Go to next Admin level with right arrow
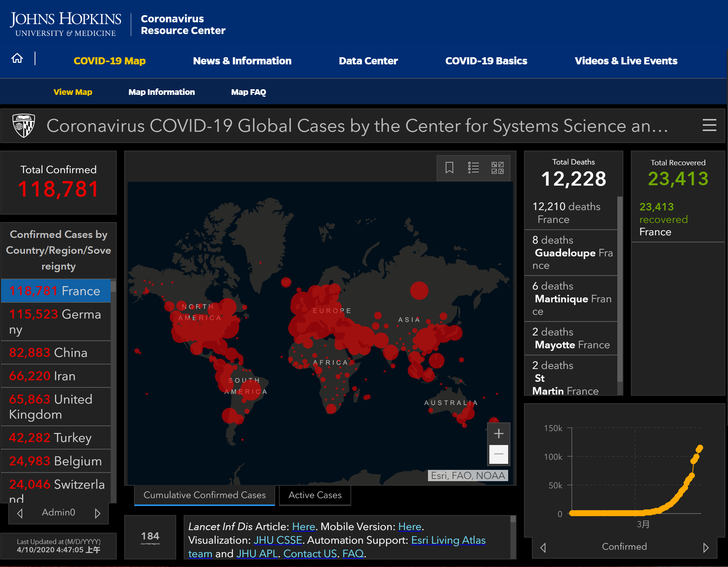The height and width of the screenshot is (567, 728). pos(97,513)
